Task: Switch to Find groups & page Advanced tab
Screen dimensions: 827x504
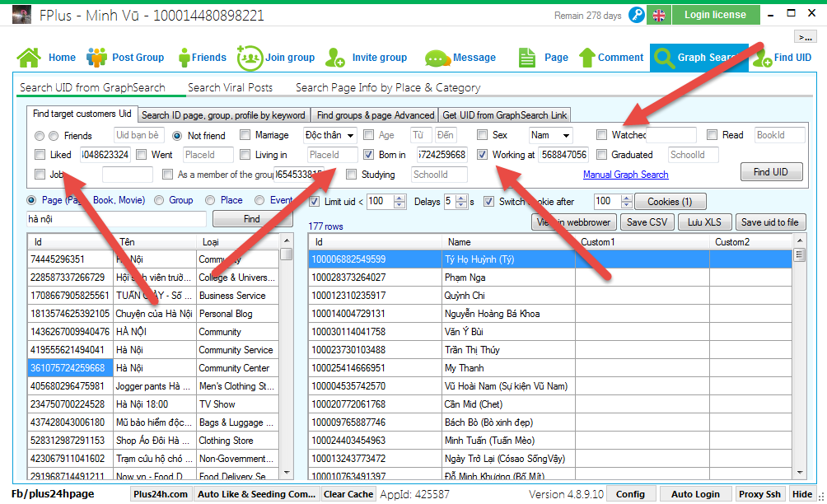Action: tap(376, 115)
